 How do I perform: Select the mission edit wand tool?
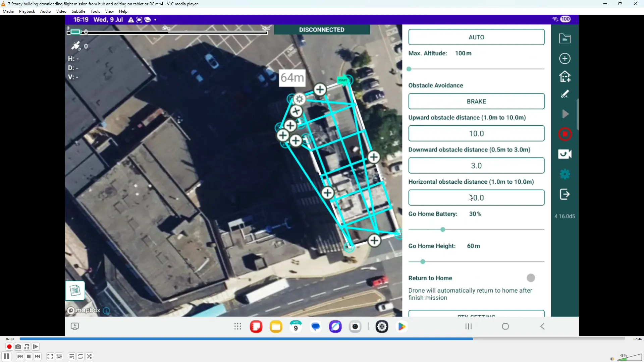[x=565, y=94]
